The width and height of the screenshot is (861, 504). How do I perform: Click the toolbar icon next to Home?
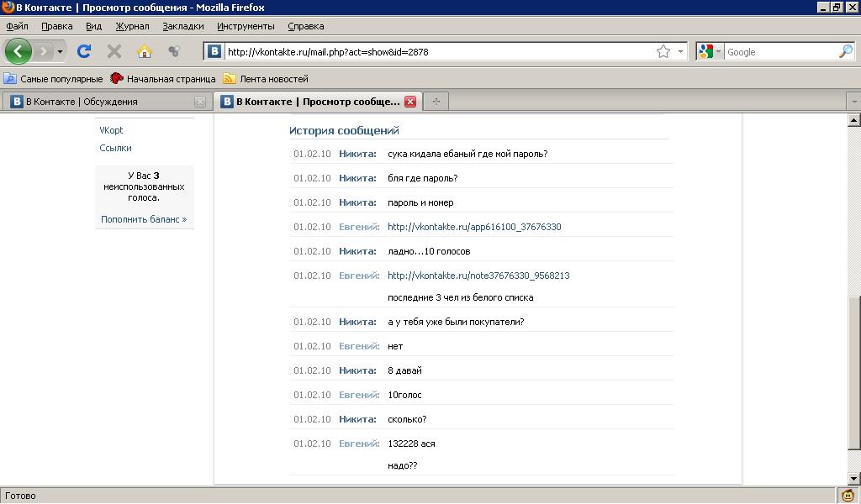(174, 51)
